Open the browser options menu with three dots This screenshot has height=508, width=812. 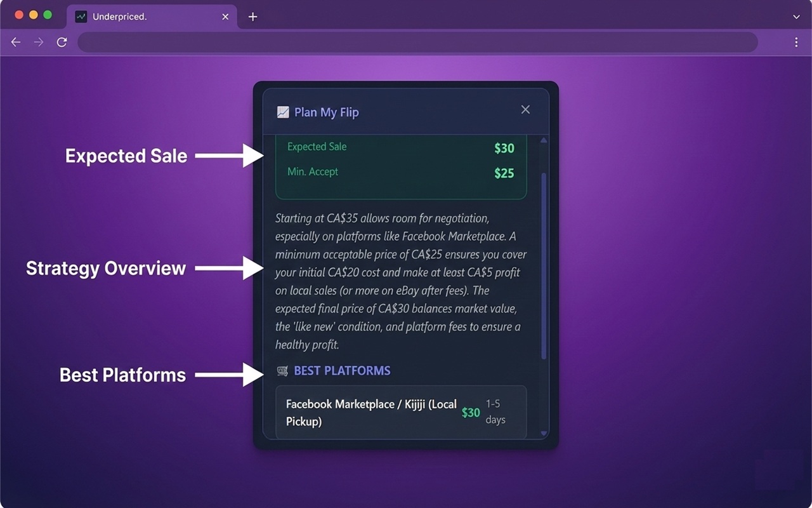tap(797, 42)
